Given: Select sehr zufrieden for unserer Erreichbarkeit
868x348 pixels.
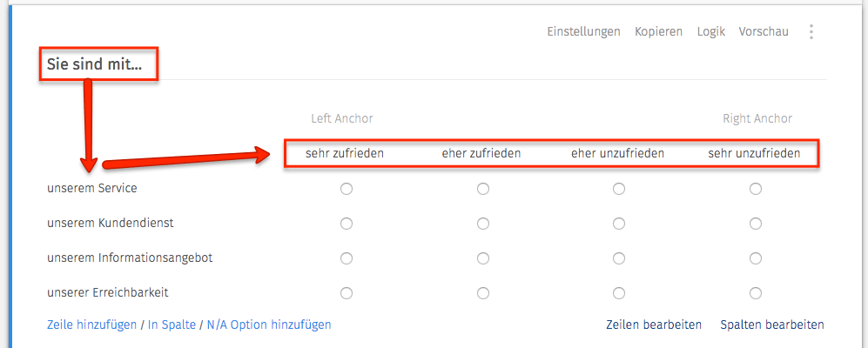Looking at the screenshot, I should (347, 292).
